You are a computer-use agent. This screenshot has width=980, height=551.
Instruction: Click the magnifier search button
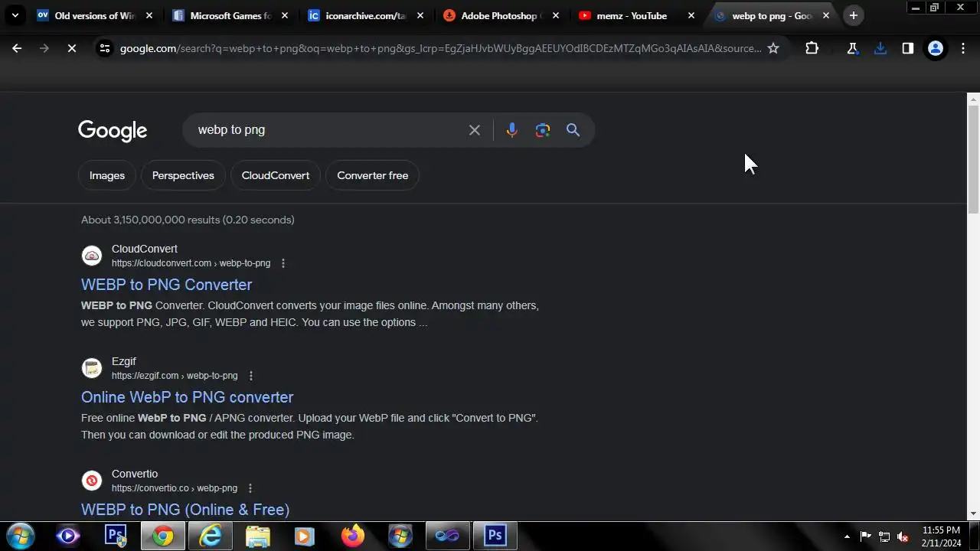(x=573, y=130)
